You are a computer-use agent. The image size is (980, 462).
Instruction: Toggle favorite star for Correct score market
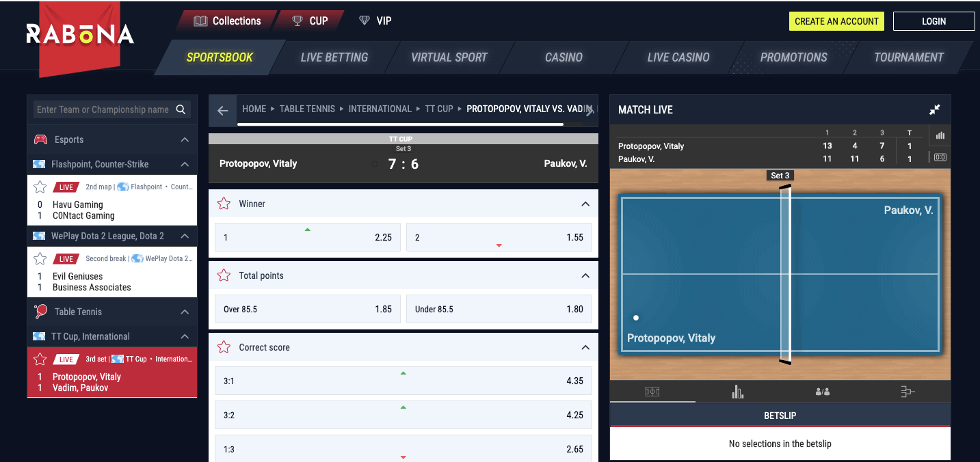pos(224,347)
